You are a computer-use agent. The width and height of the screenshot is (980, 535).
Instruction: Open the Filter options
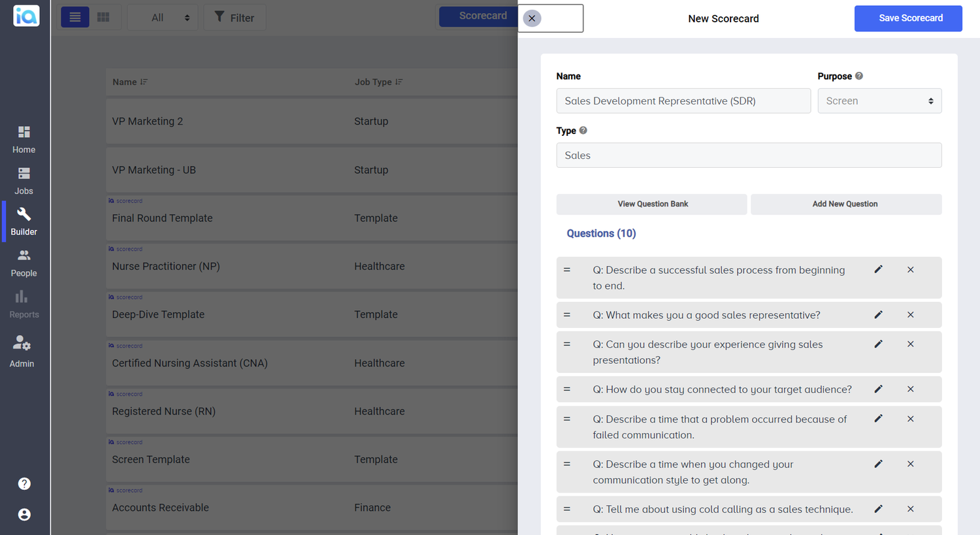click(235, 16)
